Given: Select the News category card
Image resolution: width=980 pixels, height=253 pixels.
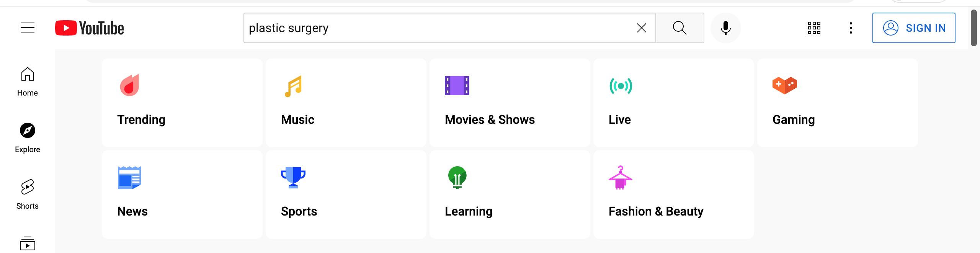Looking at the screenshot, I should tap(182, 195).
